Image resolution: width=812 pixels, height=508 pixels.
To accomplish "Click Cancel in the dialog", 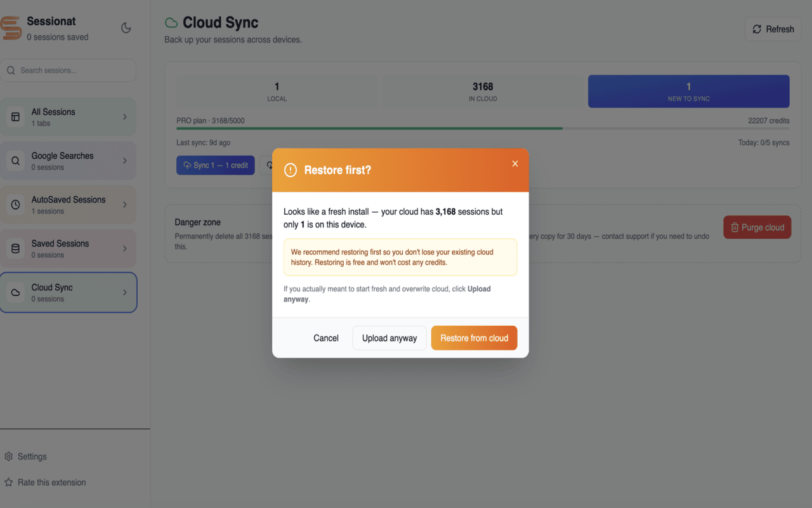I will (326, 338).
